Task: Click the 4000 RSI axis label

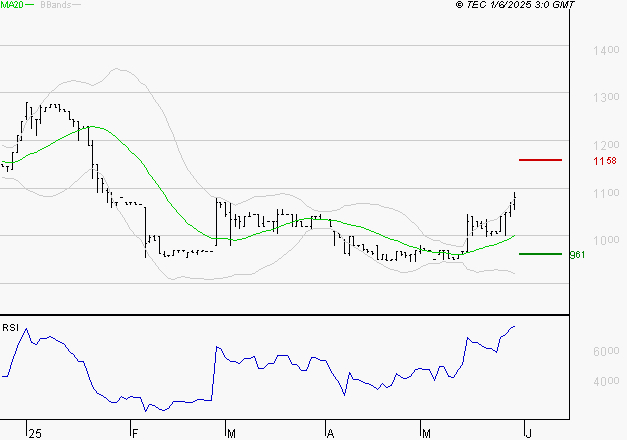Action: [x=603, y=382]
